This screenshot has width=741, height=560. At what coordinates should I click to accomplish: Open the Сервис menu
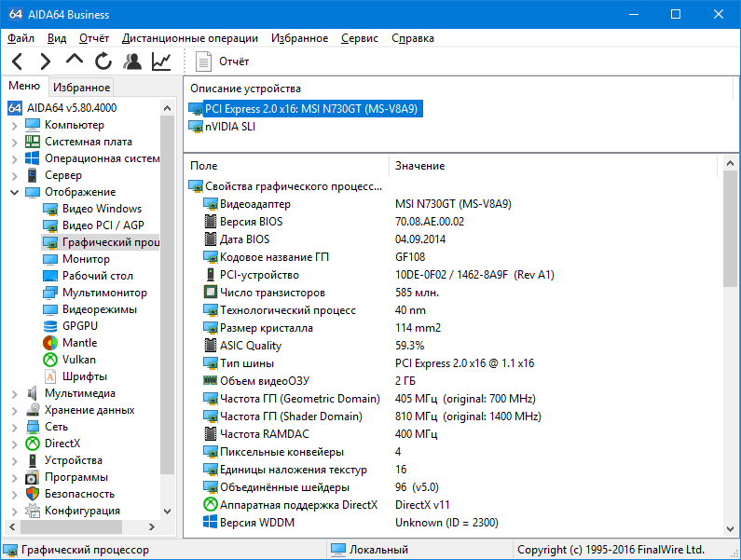[360, 38]
